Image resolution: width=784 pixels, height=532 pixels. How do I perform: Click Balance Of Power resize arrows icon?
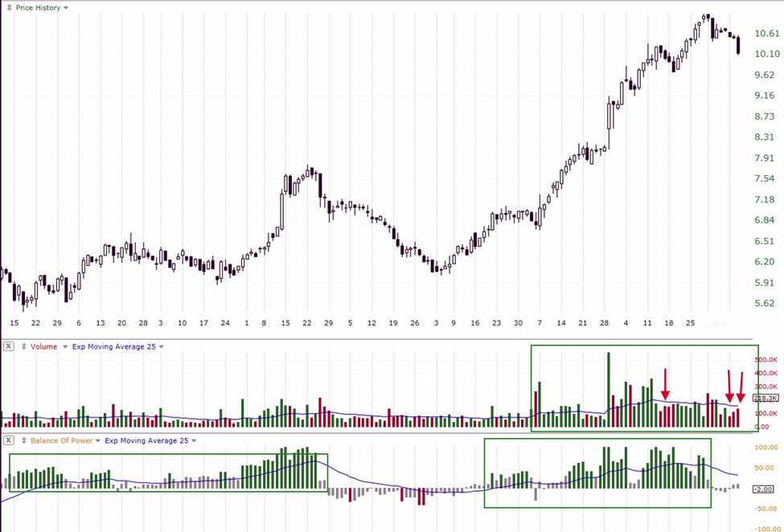(x=23, y=440)
